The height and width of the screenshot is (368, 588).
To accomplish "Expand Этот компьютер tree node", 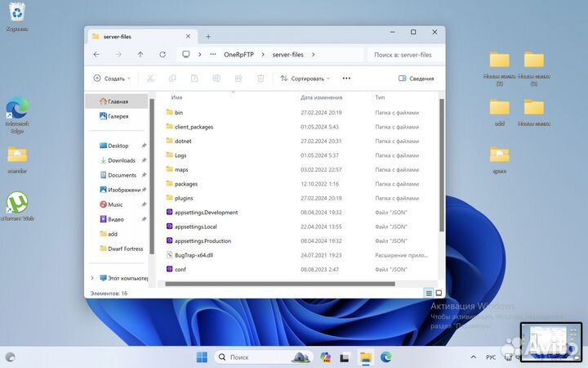I will pyautogui.click(x=91, y=278).
